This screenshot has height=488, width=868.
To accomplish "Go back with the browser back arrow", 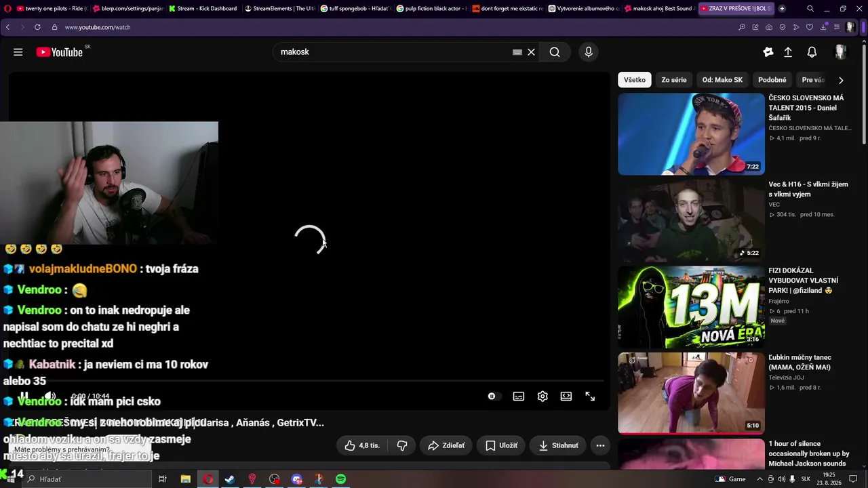I will point(7,27).
